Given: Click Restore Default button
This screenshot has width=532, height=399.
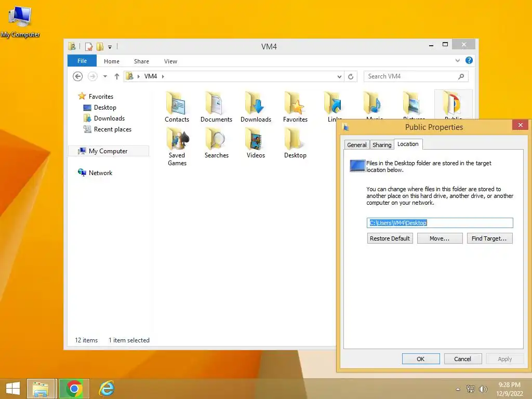Looking at the screenshot, I should tap(390, 238).
